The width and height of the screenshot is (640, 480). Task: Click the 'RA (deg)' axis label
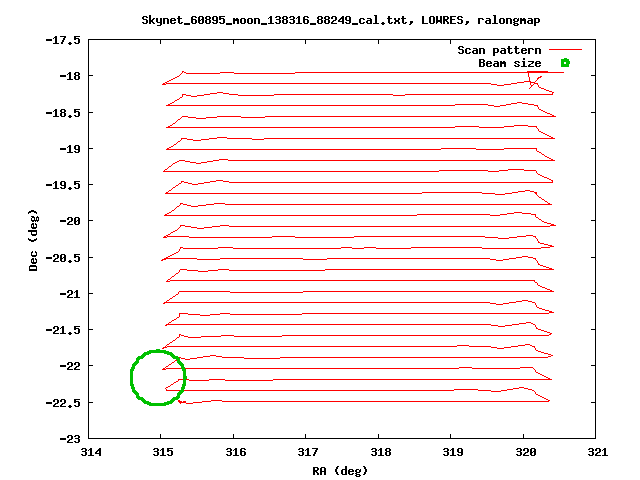[340, 471]
